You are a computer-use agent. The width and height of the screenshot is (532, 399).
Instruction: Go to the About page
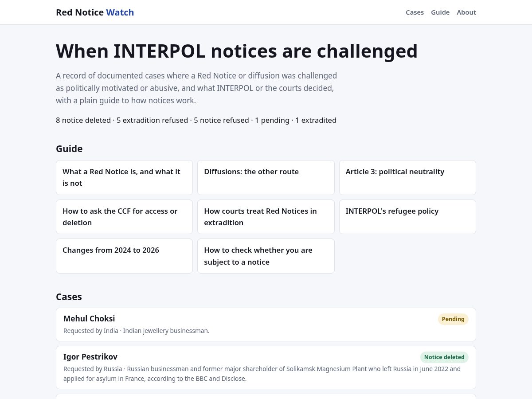click(x=466, y=12)
